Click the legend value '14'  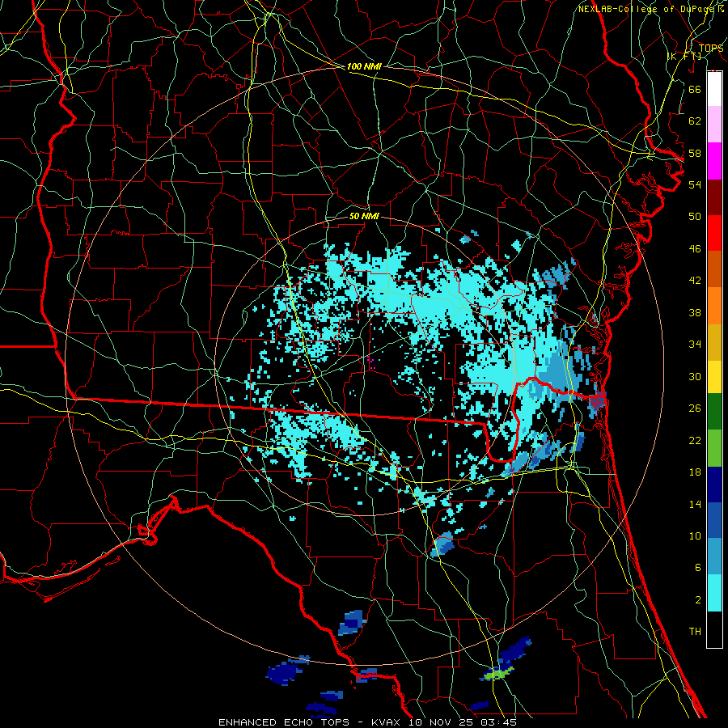(x=695, y=504)
